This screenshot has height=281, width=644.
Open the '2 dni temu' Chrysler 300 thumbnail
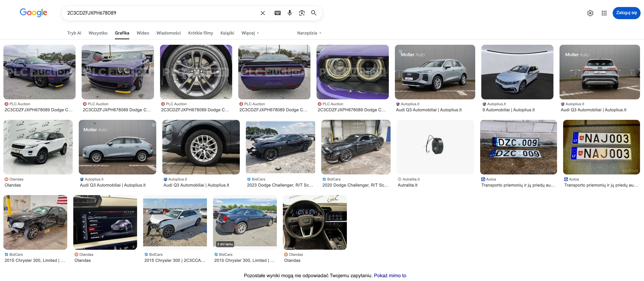[245, 222]
